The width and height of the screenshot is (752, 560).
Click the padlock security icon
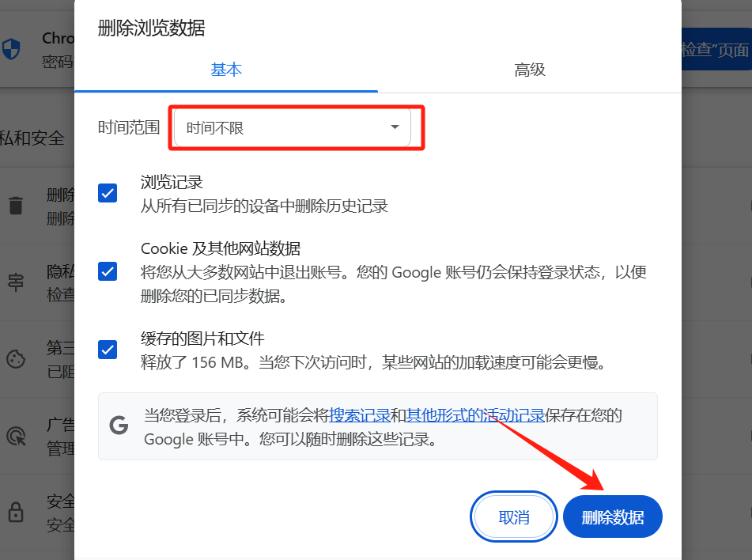click(16, 512)
